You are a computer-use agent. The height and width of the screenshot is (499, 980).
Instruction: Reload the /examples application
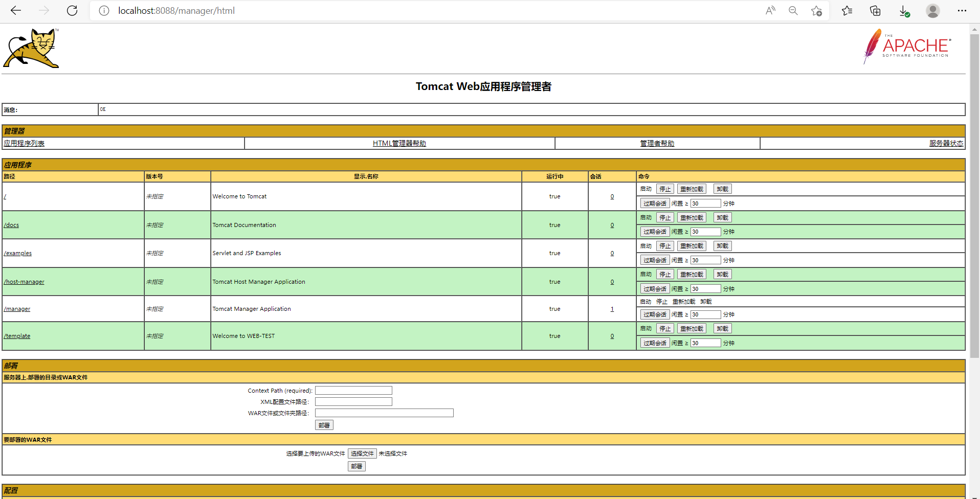[x=692, y=246]
